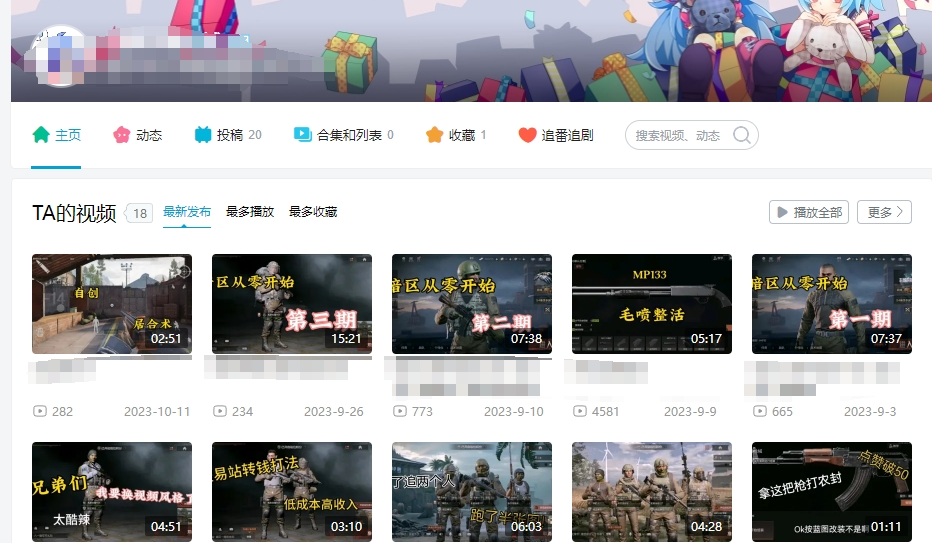
Task: Click the orange 收藏 star icon
Action: click(434, 135)
